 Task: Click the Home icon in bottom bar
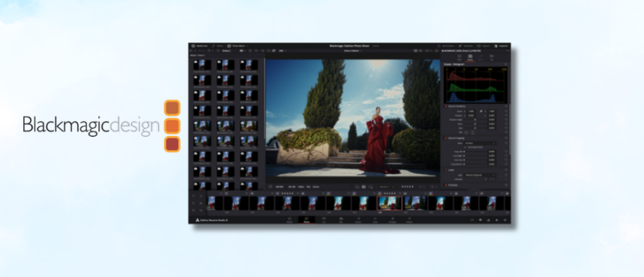point(497,220)
